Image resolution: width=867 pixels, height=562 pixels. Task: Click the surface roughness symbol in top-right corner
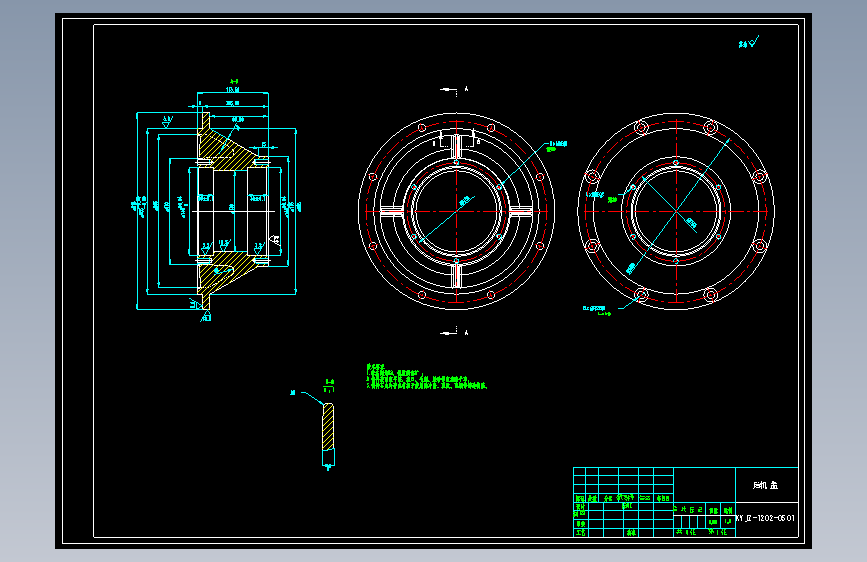point(749,42)
